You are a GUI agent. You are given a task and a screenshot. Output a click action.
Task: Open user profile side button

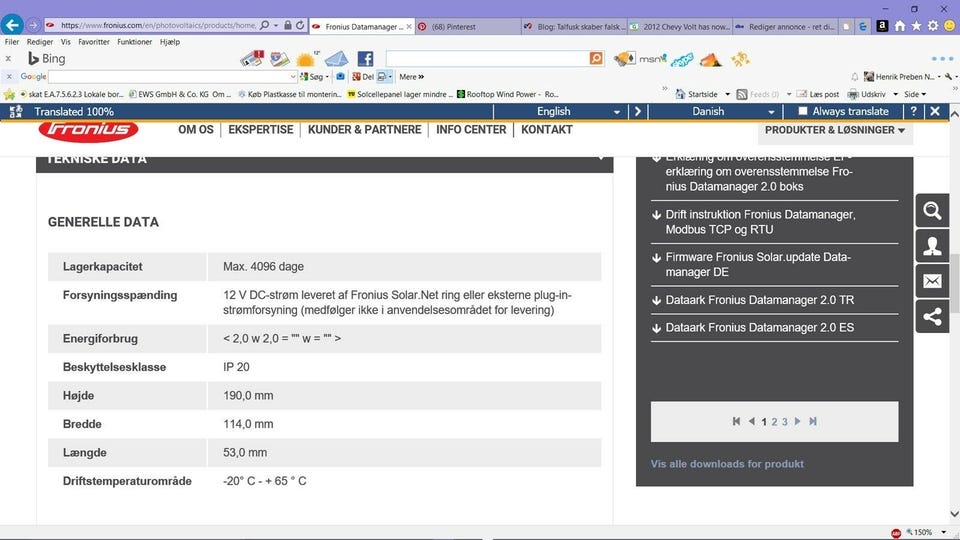point(932,246)
